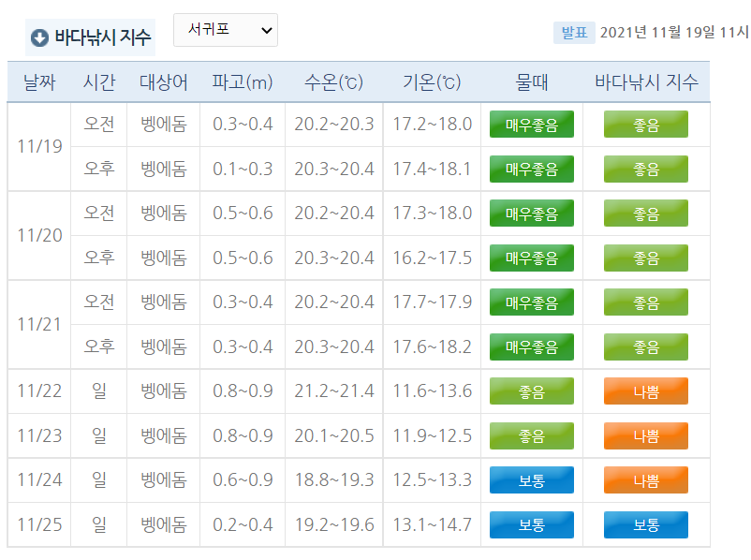Image resolution: width=751 pixels, height=560 pixels.
Task: Click 좋음 fishing index badge for 11/20 오전
Action: [x=646, y=214]
